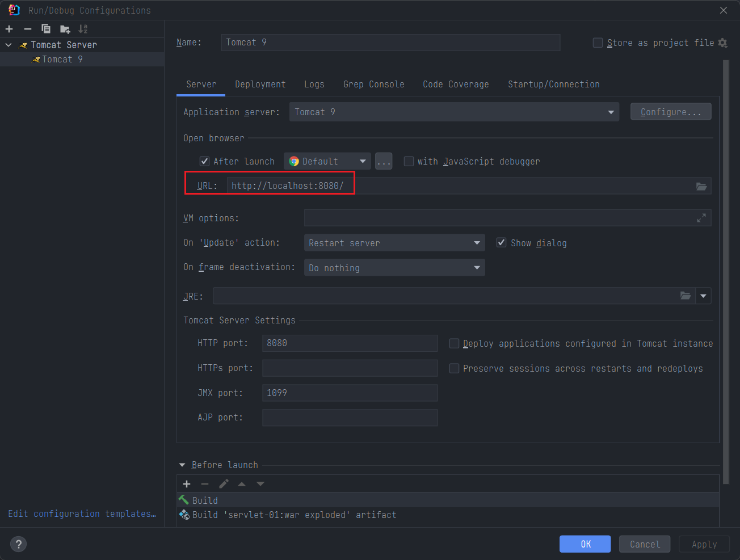Click the greyed-out Apply button
This screenshot has width=740, height=560.
click(x=704, y=544)
